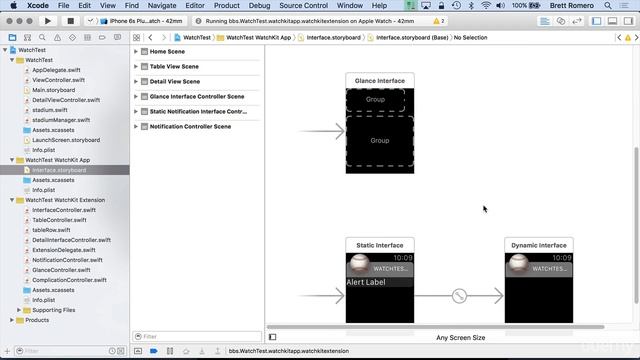Screen dimensions: 640x360
Task: Click the document outline filter field
Action: pyautogui.click(x=197, y=336)
